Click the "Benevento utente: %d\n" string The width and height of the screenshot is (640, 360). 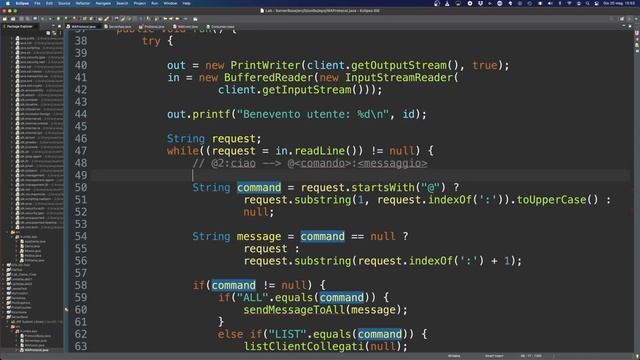point(313,114)
